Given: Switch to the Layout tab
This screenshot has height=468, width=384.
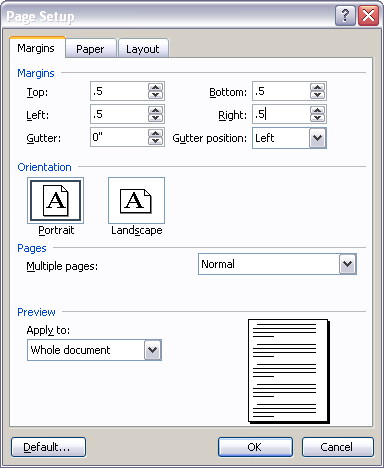Looking at the screenshot, I should point(143,49).
